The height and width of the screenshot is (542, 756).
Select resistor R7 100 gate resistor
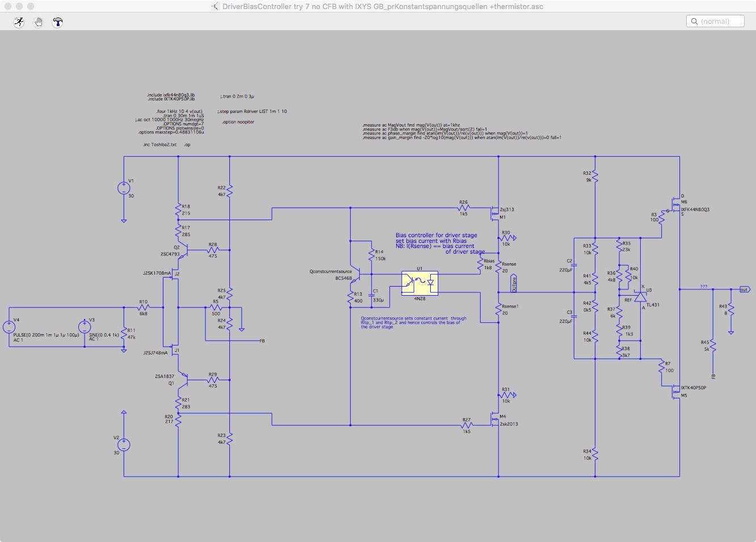[x=662, y=367]
